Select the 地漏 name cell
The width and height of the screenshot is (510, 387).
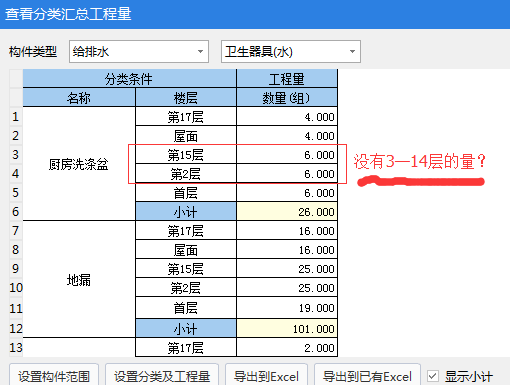[79, 279]
